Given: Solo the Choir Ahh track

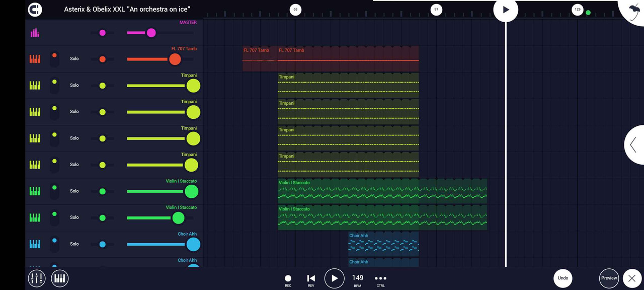Looking at the screenshot, I should pos(74,244).
